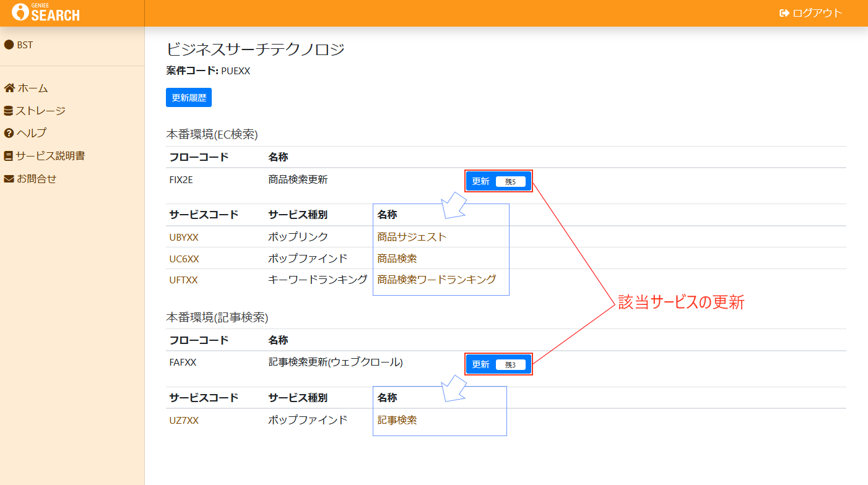Click the envelope contact icon
This screenshot has width=868, height=485.
click(9, 179)
